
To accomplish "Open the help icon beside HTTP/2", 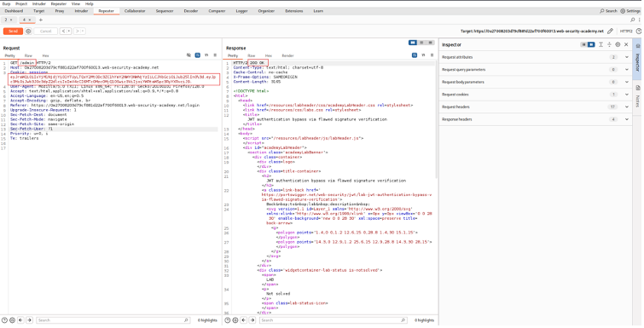I will pyautogui.click(x=639, y=32).
